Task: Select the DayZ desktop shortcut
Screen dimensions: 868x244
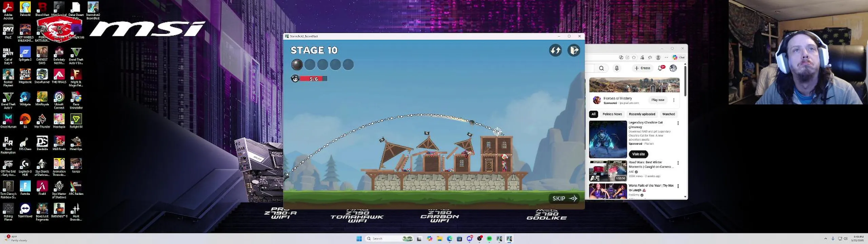Action: (8, 32)
